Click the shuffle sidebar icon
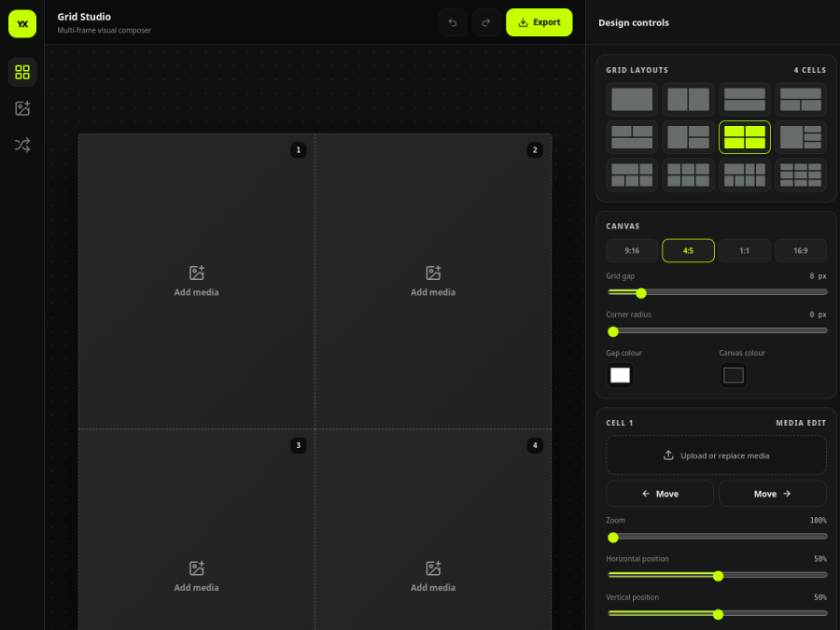The height and width of the screenshot is (630, 840). 22,145
